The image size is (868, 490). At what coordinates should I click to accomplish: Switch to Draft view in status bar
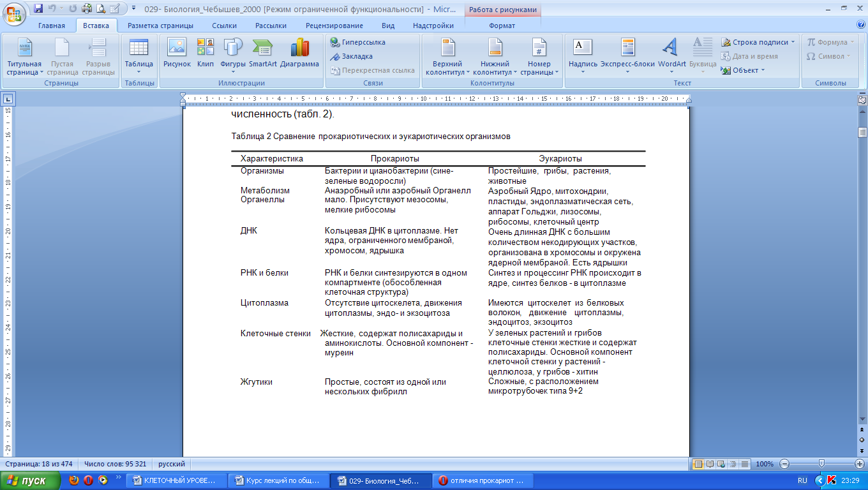pos(744,464)
